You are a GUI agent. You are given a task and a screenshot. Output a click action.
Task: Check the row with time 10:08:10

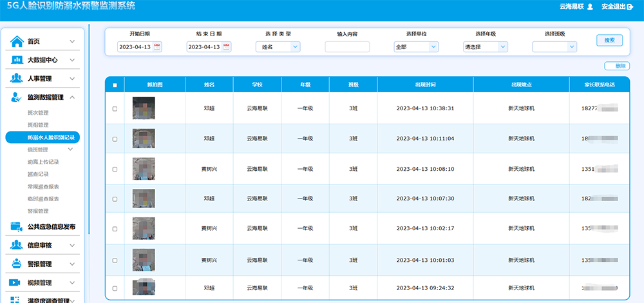[x=115, y=169]
